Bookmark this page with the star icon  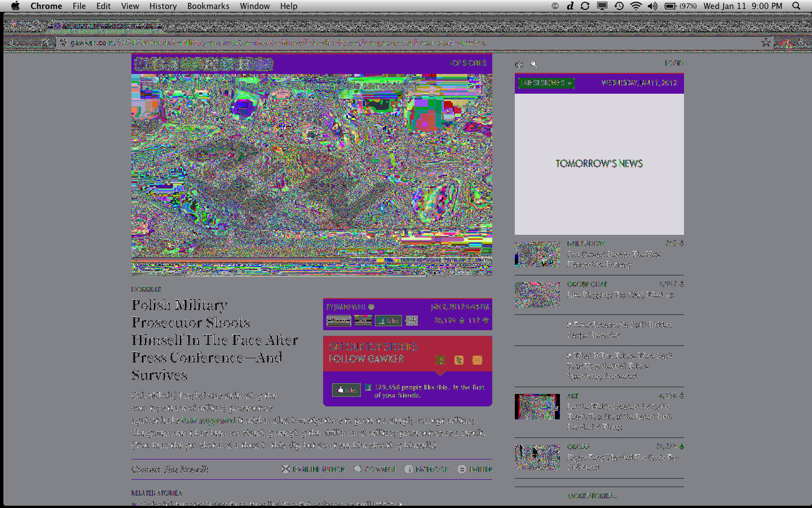[x=766, y=42]
